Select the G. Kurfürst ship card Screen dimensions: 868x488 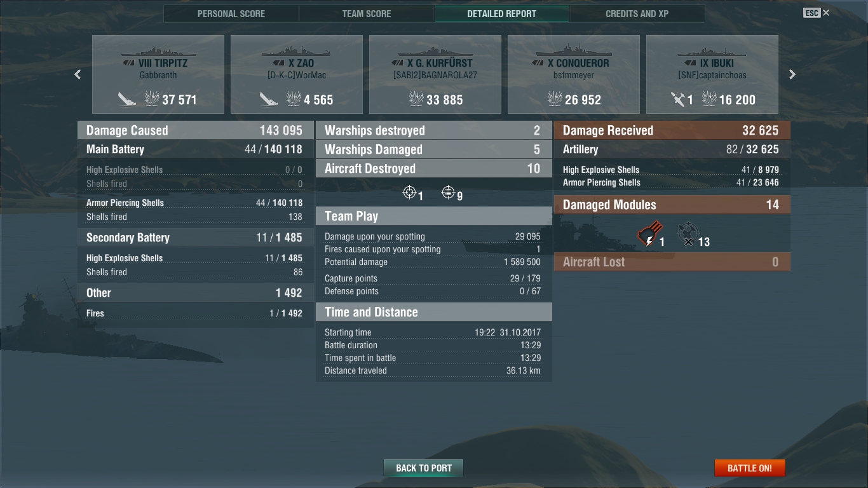tap(435, 74)
